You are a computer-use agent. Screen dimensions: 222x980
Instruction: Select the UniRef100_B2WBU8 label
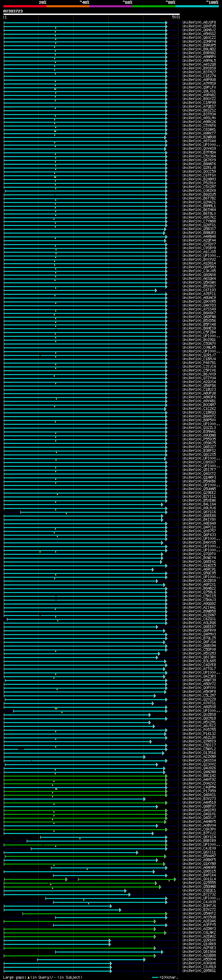199,137
